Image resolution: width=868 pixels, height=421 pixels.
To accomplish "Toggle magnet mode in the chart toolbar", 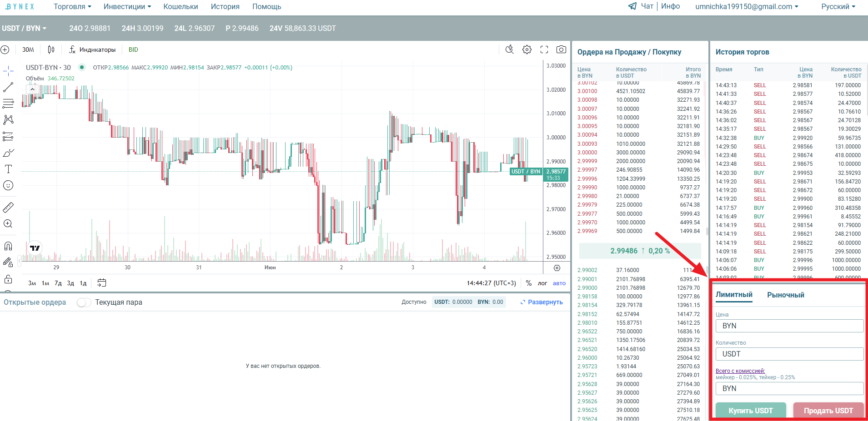I will [x=8, y=246].
